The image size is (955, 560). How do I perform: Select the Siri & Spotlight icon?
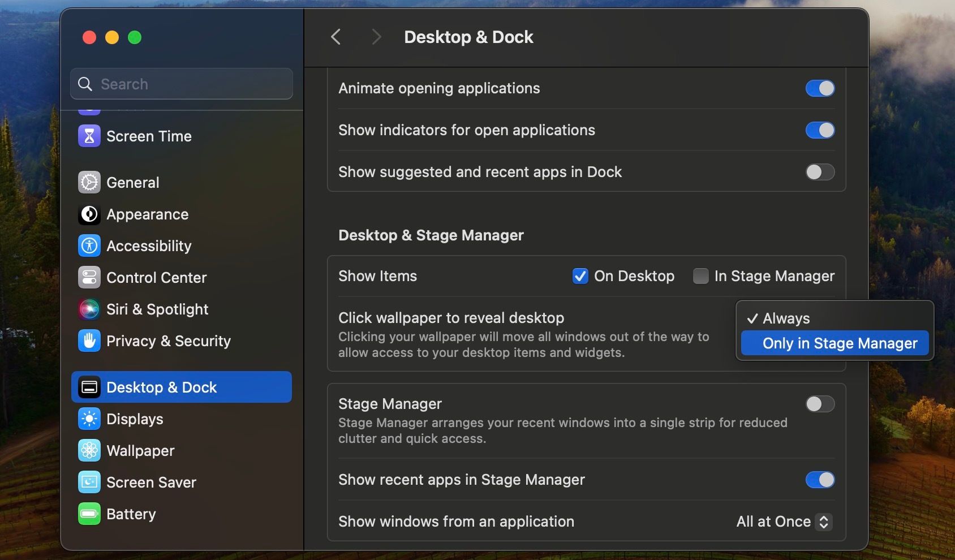click(x=89, y=309)
